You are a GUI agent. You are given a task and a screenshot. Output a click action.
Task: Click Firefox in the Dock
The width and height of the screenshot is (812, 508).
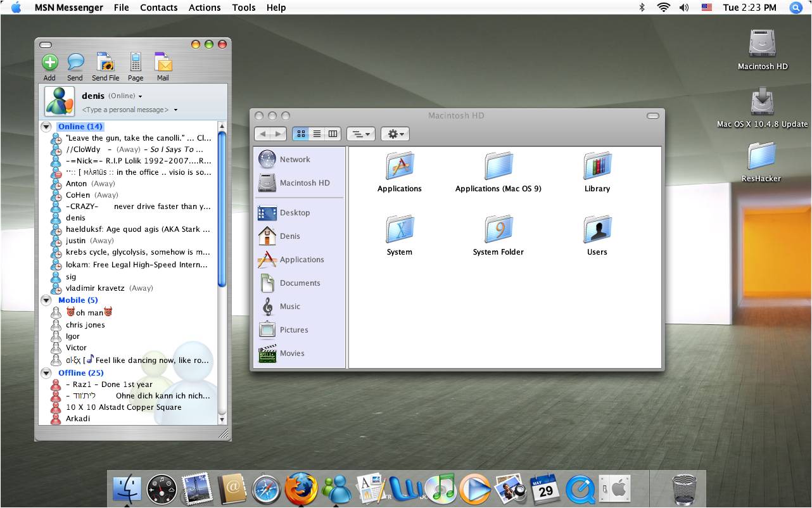(301, 490)
